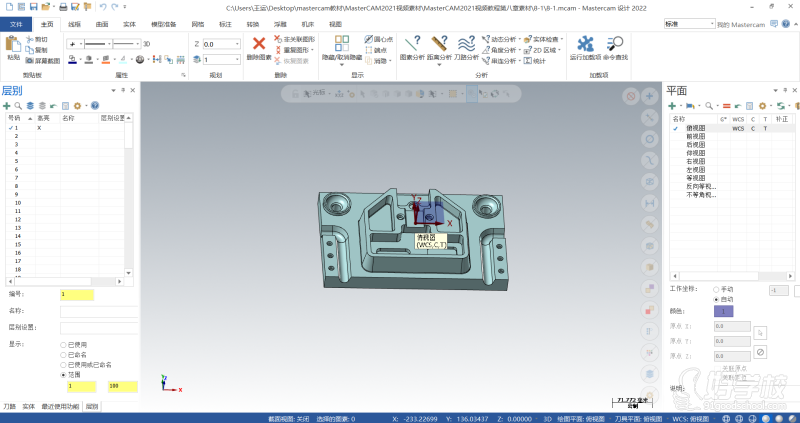800x423 pixels.
Task: Open the 命令查找 command finder
Action: tap(616, 46)
